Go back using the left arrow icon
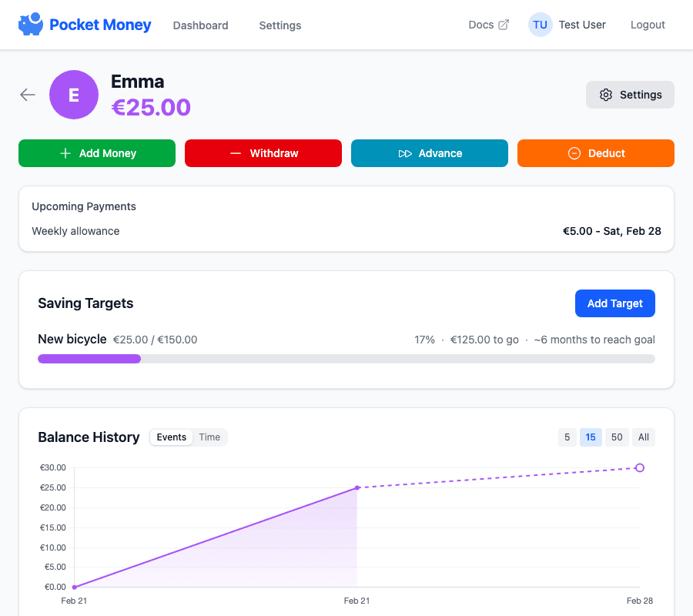The image size is (693, 616). coord(28,95)
